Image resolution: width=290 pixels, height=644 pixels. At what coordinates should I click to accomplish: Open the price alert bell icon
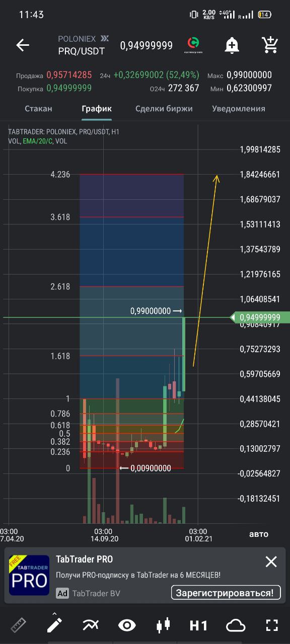click(x=232, y=45)
